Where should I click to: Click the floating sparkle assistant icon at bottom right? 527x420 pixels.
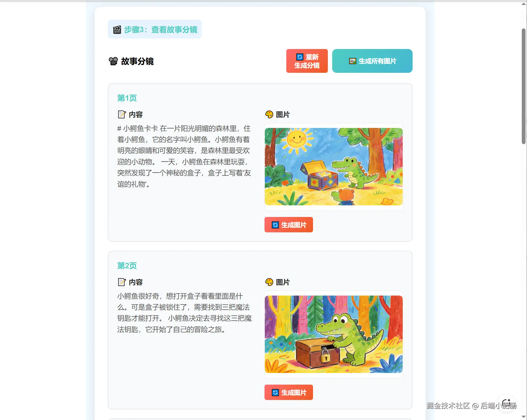click(x=507, y=403)
